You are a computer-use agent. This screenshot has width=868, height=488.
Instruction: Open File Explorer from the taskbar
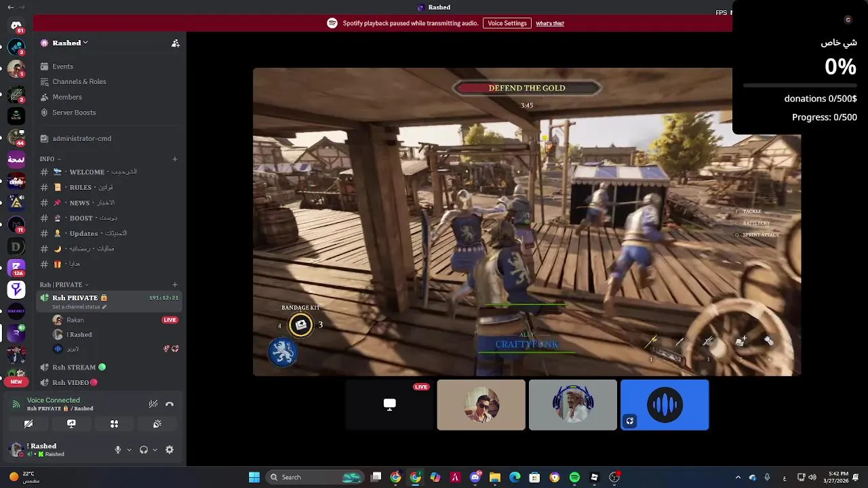pos(495,477)
